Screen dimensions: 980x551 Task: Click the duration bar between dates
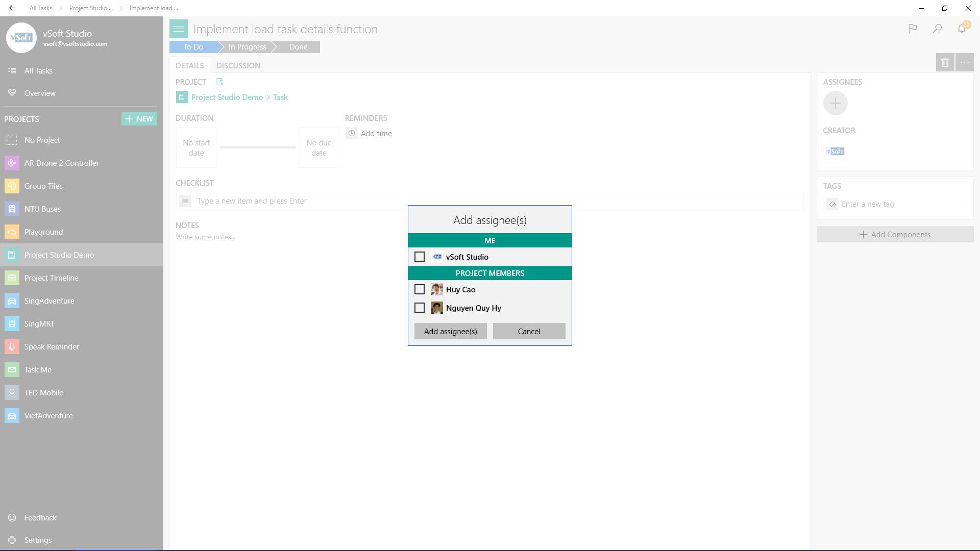(258, 147)
